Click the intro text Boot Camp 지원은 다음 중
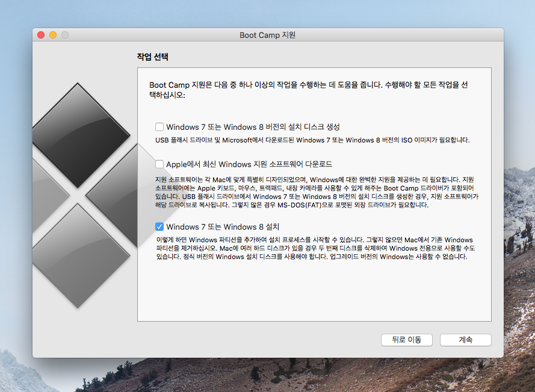Screen dimensions: 535x392 click(309, 90)
